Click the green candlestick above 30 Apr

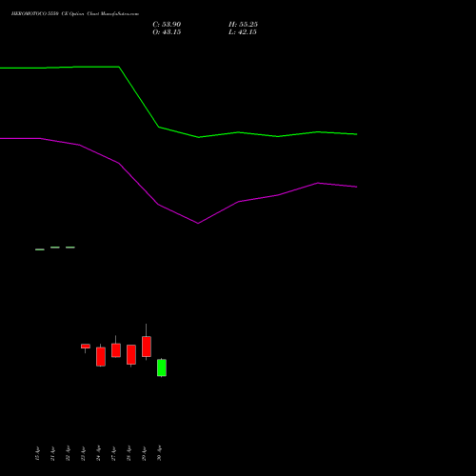point(162,367)
